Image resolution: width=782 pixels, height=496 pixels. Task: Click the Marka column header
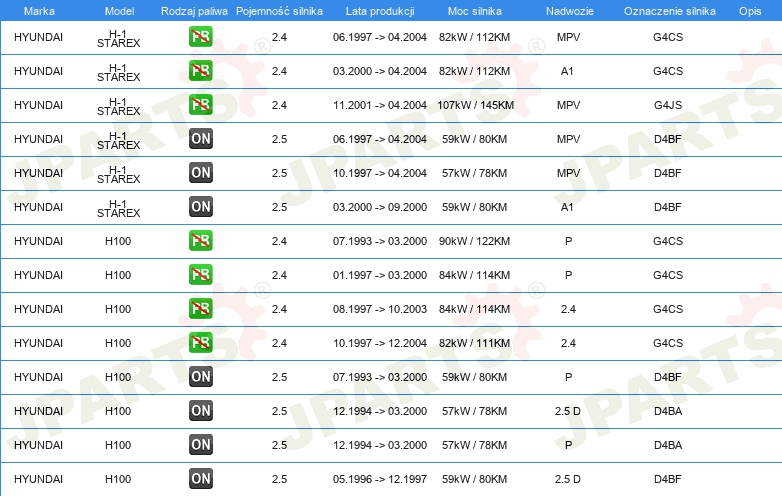39,11
